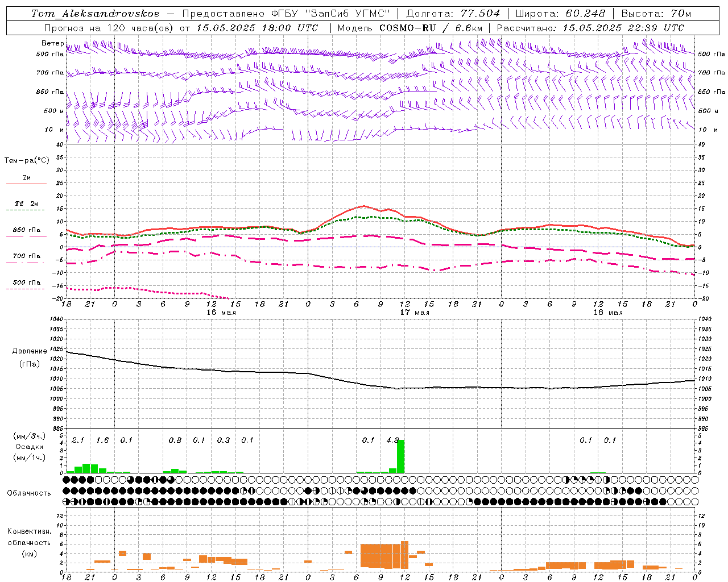Click the station name Tom_Aleksandrovskoe in header
728x582 pixels.
96,14
